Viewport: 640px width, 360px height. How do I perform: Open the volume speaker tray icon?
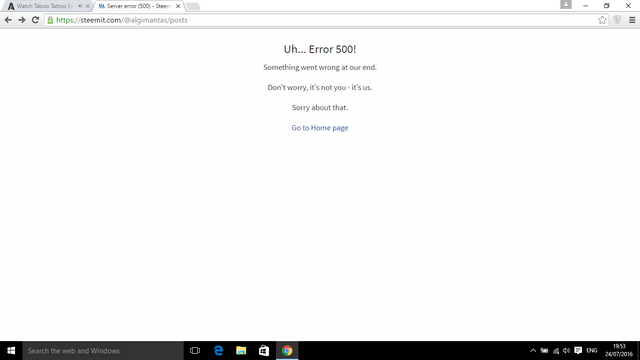pos(567,351)
